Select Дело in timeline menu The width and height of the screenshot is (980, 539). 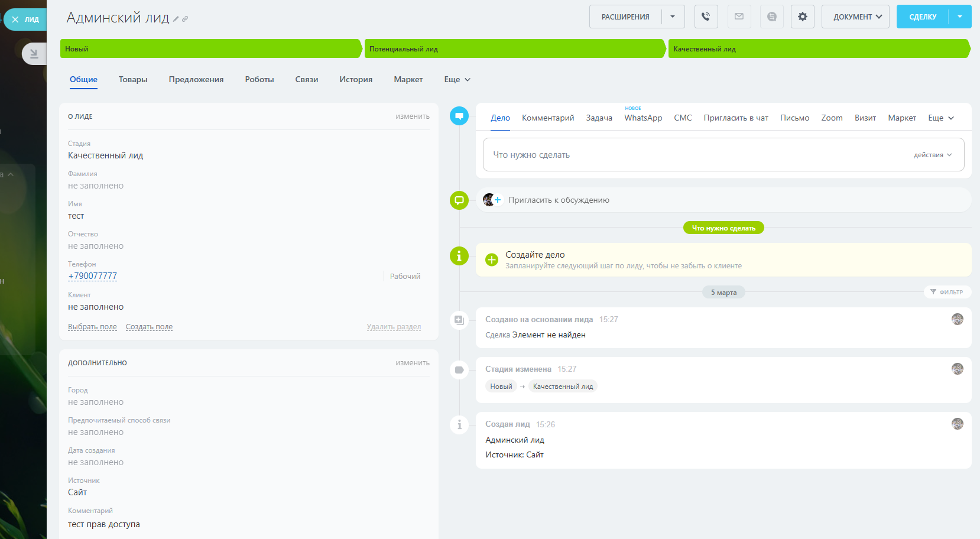500,118
